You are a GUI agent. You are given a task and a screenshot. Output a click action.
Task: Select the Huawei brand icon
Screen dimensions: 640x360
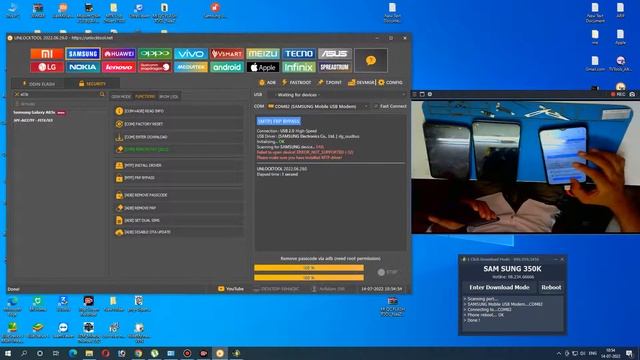pyautogui.click(x=119, y=54)
